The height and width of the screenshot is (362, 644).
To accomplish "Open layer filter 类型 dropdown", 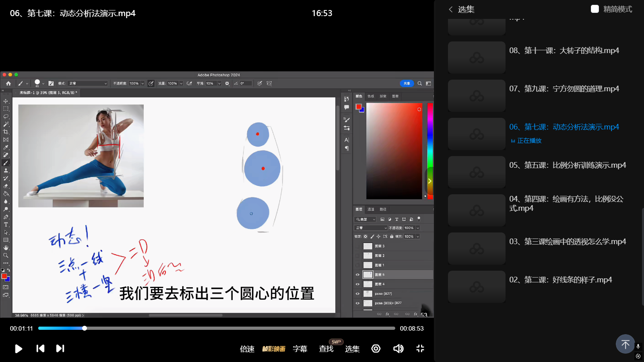I will 365,219.
